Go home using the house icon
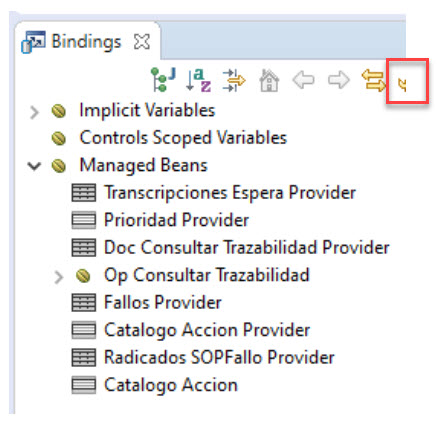Viewport: 437px width, 435px height. [x=269, y=80]
